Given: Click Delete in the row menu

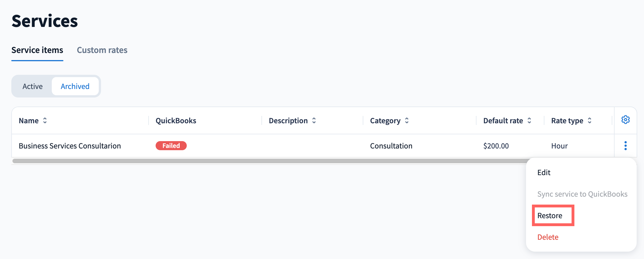Looking at the screenshot, I should tap(548, 237).
